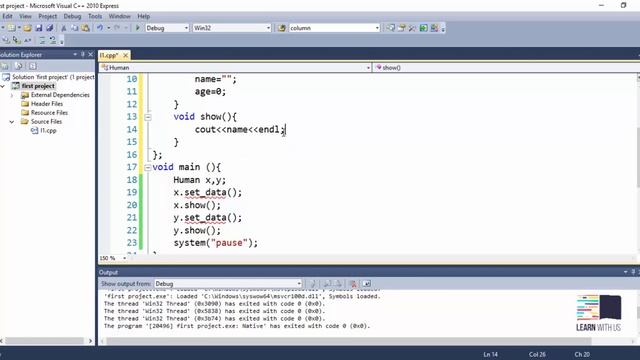Expand the External Dependencies node

12,95
